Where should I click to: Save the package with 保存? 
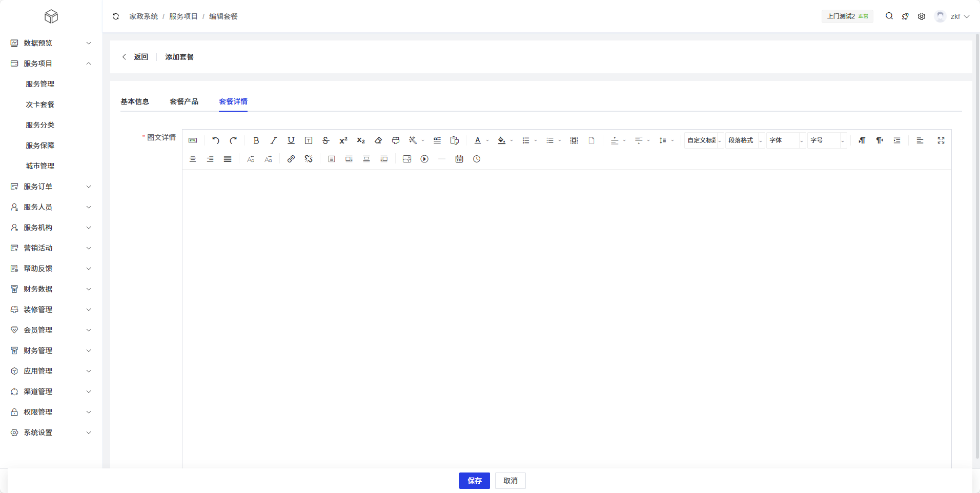tap(475, 481)
